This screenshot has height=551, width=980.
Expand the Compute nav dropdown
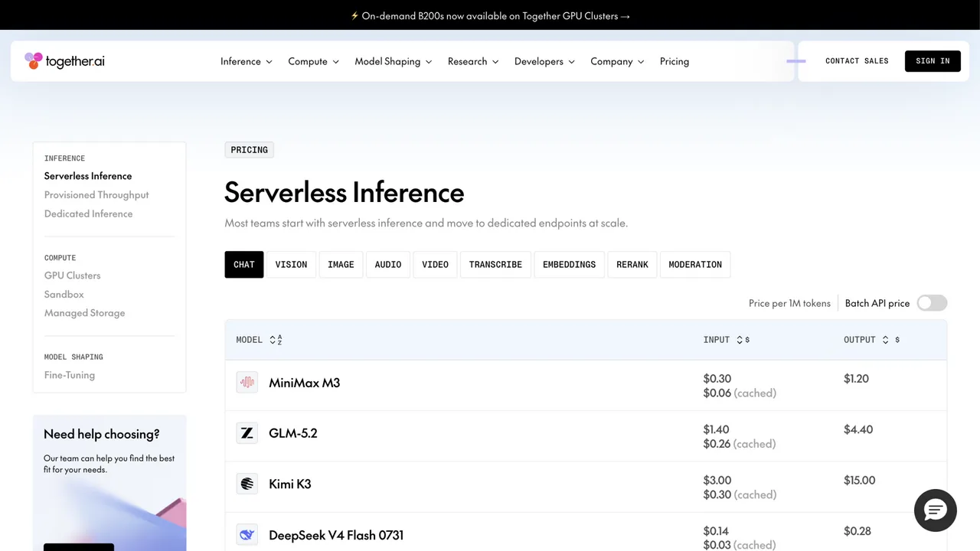314,61
